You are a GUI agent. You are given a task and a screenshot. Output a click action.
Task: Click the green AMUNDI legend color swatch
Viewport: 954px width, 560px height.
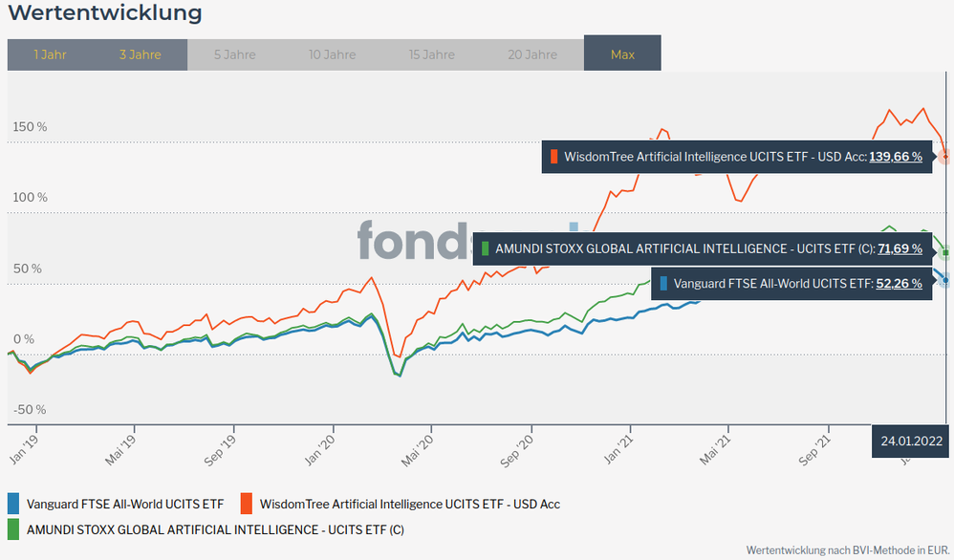[x=13, y=528]
